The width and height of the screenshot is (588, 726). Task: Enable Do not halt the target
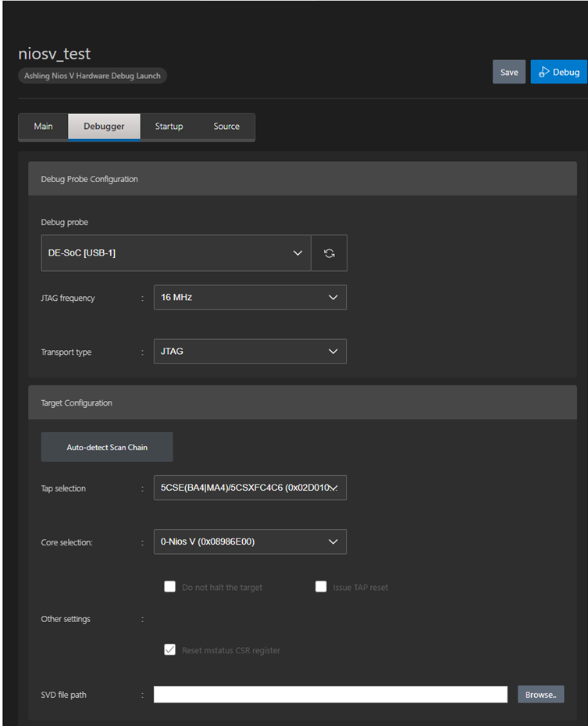[x=169, y=587]
